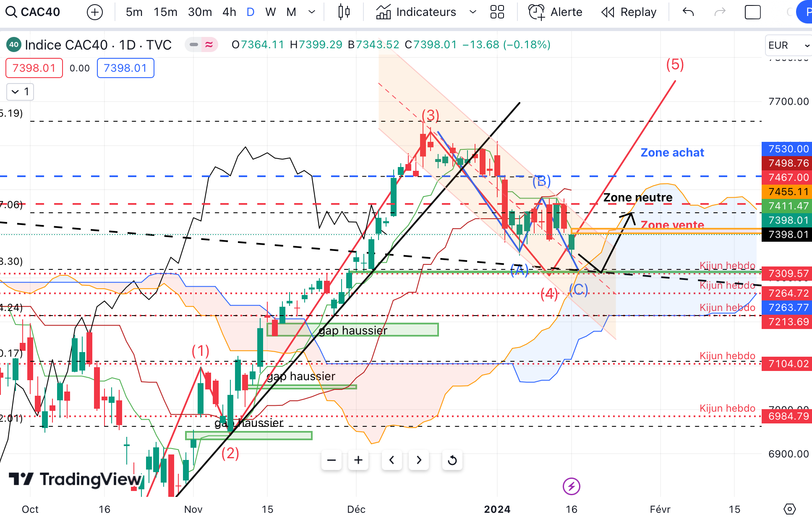The width and height of the screenshot is (812, 517).
Task: Click the lightning event marker on timeline
Action: [571, 486]
